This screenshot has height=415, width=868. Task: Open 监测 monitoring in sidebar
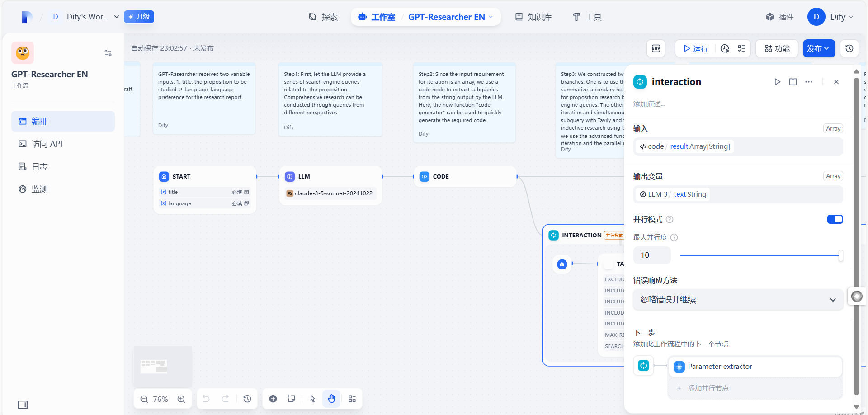tap(63, 189)
